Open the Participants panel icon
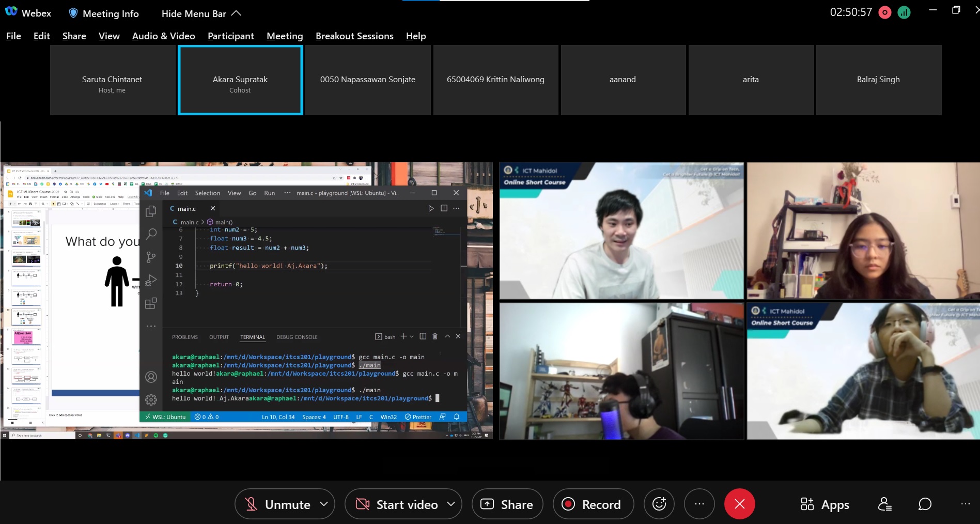The width and height of the screenshot is (980, 524). (884, 504)
